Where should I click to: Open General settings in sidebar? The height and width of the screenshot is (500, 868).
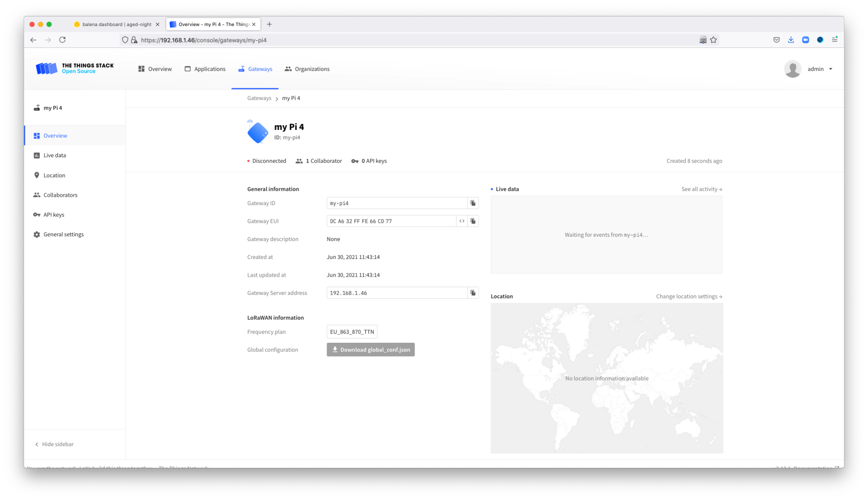coord(63,235)
